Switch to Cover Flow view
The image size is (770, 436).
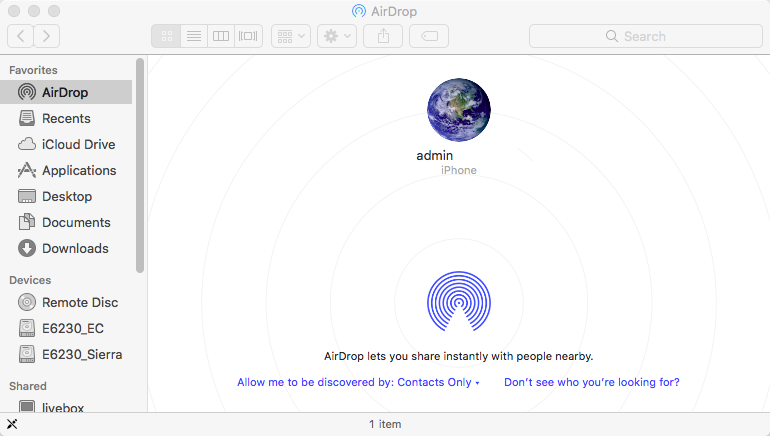248,36
